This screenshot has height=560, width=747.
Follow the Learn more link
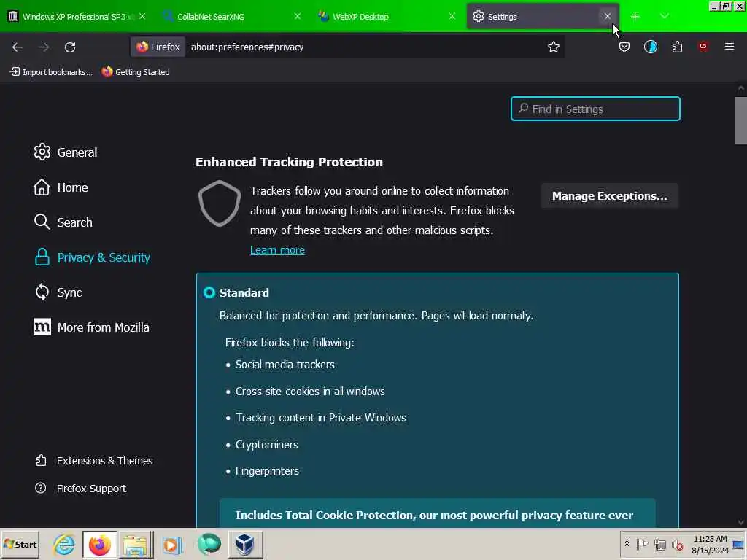[277, 250]
